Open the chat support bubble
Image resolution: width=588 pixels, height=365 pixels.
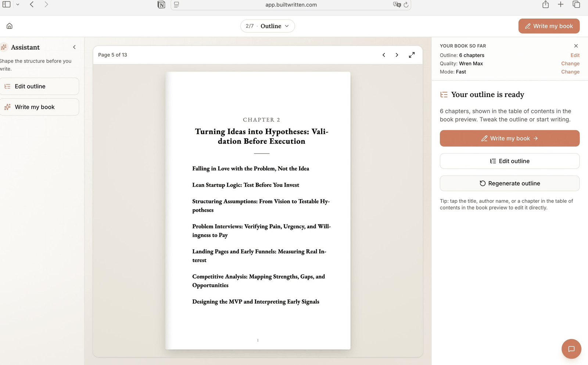(571, 349)
